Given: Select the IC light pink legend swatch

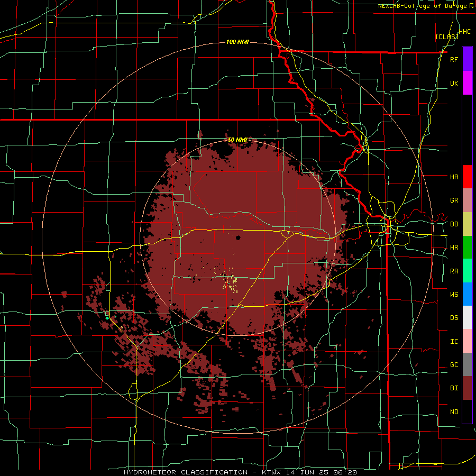Looking at the screenshot, I should click(467, 341).
